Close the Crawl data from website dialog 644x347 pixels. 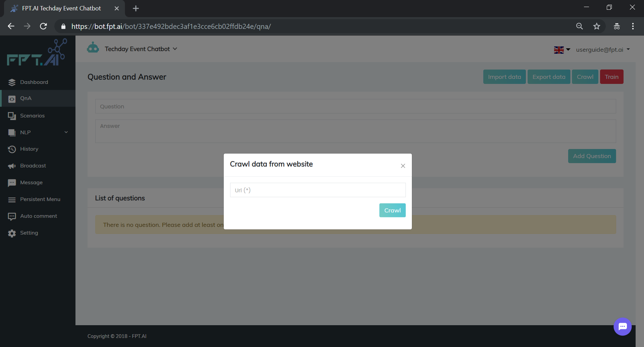[x=403, y=166]
